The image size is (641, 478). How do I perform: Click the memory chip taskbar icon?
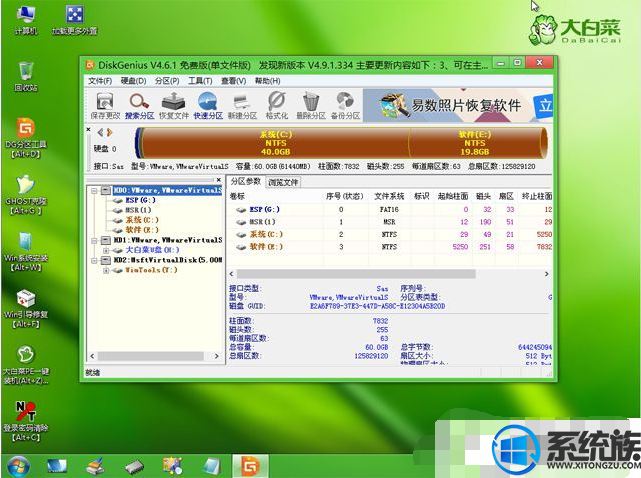134,466
